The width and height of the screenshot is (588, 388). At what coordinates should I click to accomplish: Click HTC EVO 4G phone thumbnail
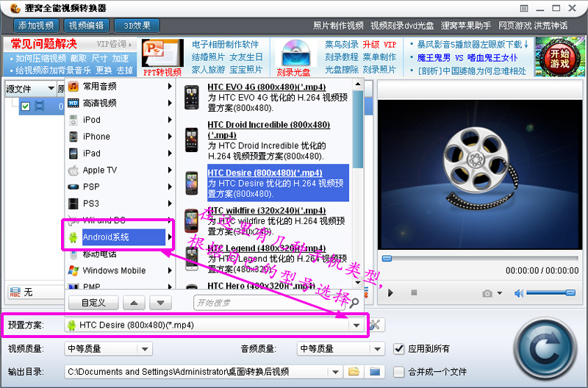pos(192,98)
